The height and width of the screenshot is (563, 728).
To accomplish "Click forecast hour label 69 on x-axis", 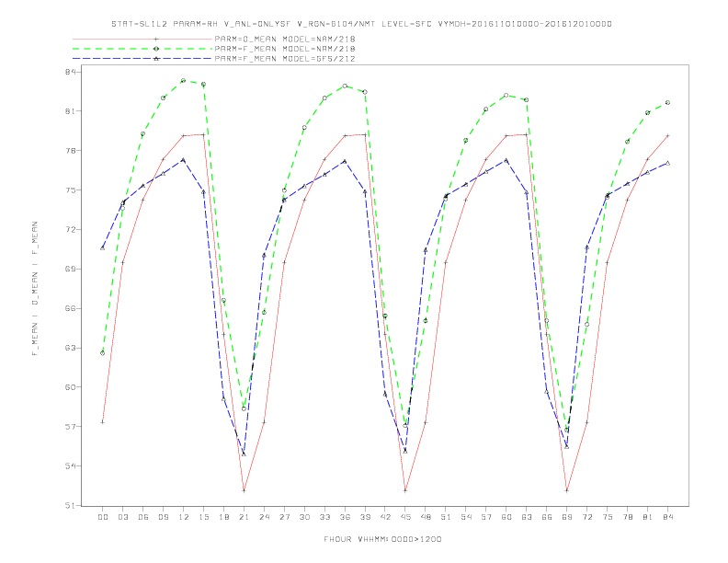I will tap(567, 517).
